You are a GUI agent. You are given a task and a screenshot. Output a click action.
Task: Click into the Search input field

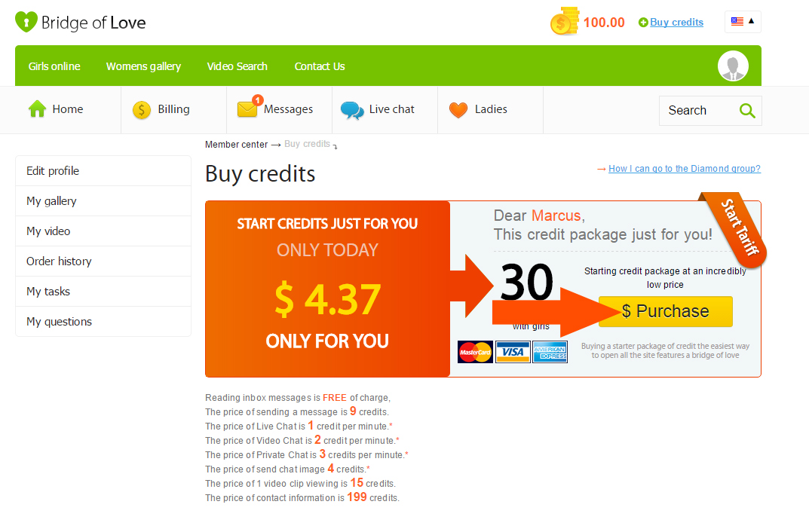click(699, 110)
